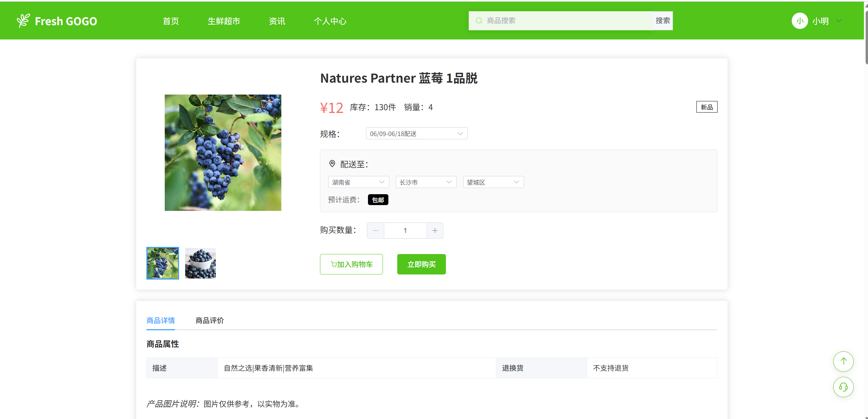Open the 望城区 district dropdown
The height and width of the screenshot is (419, 868).
(493, 182)
